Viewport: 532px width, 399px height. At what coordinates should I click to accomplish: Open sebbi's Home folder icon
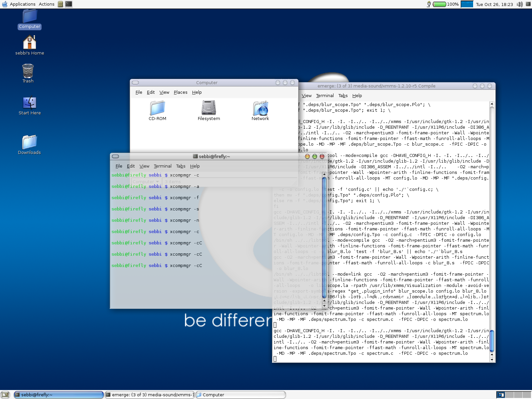coord(30,43)
